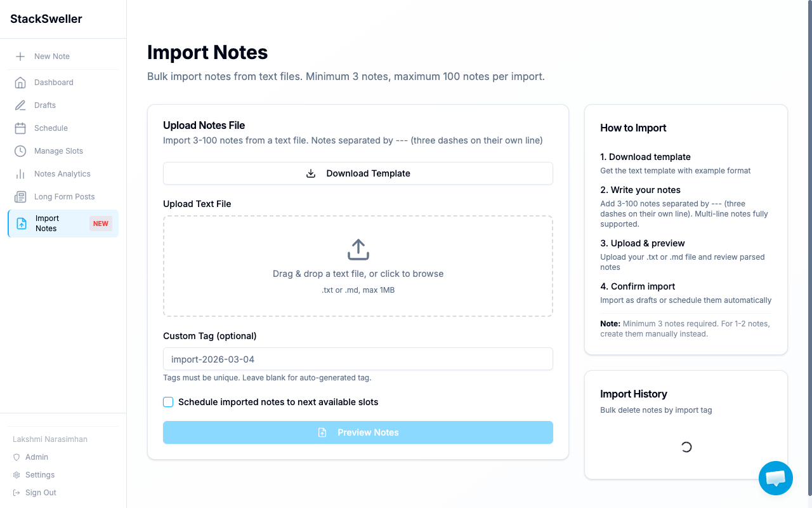Enable scheduling imported notes to next slots

(168, 402)
